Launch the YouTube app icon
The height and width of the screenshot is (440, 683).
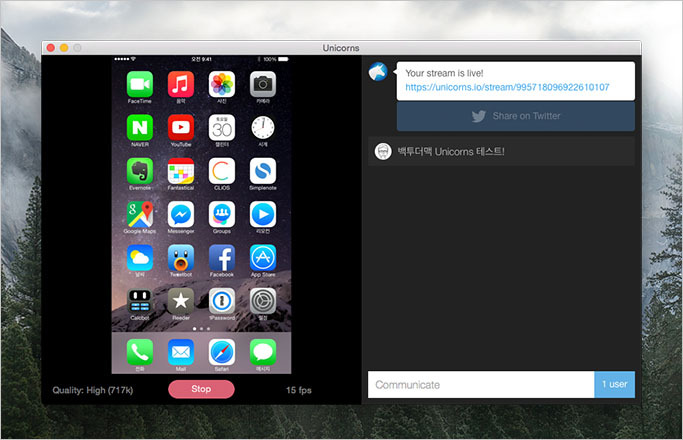pyautogui.click(x=181, y=128)
